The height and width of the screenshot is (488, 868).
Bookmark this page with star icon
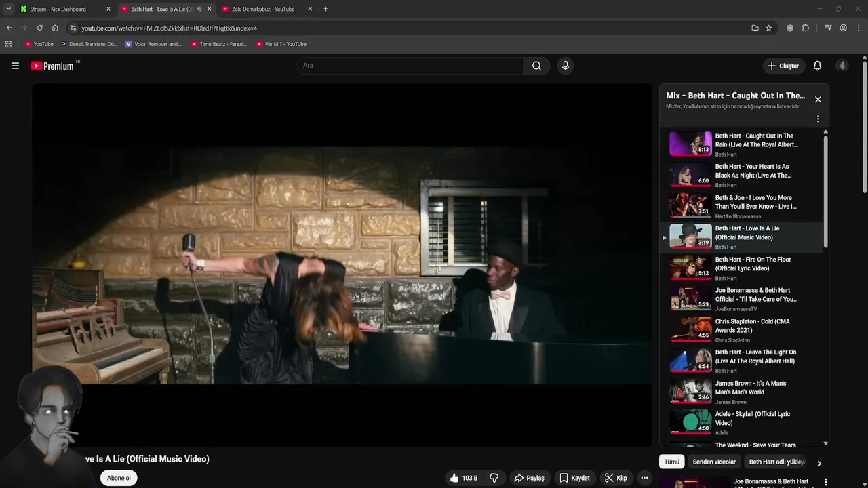pos(769,28)
